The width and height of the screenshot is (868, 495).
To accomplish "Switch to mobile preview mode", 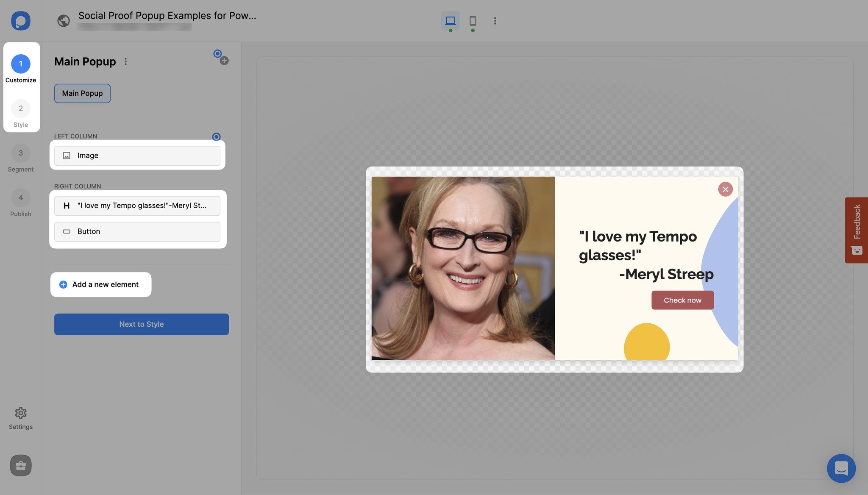I will point(473,20).
